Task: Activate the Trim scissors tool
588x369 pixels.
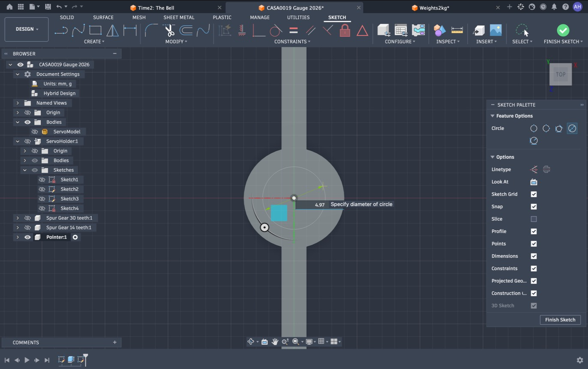Action: [169, 30]
